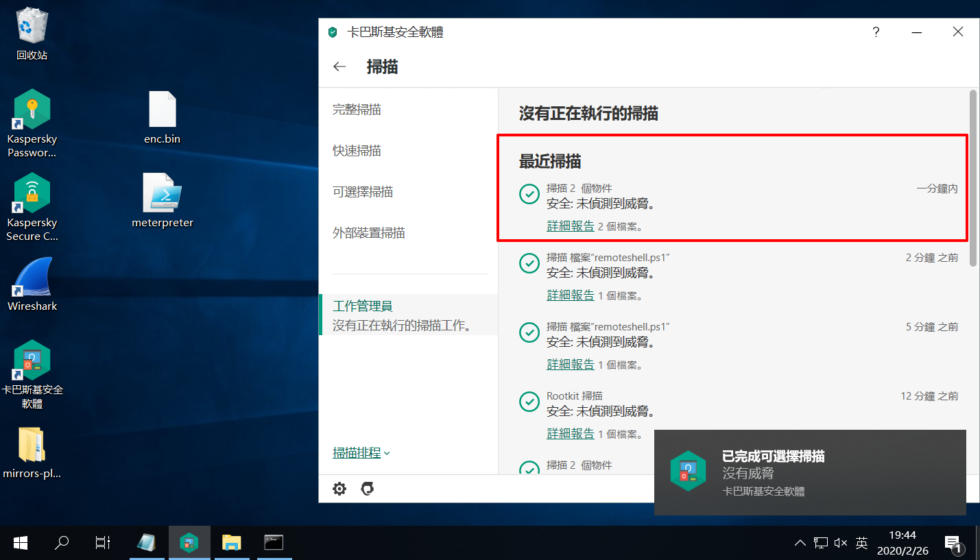Open 詳細報告 for 5 分鐘 之前 scan

[571, 365]
